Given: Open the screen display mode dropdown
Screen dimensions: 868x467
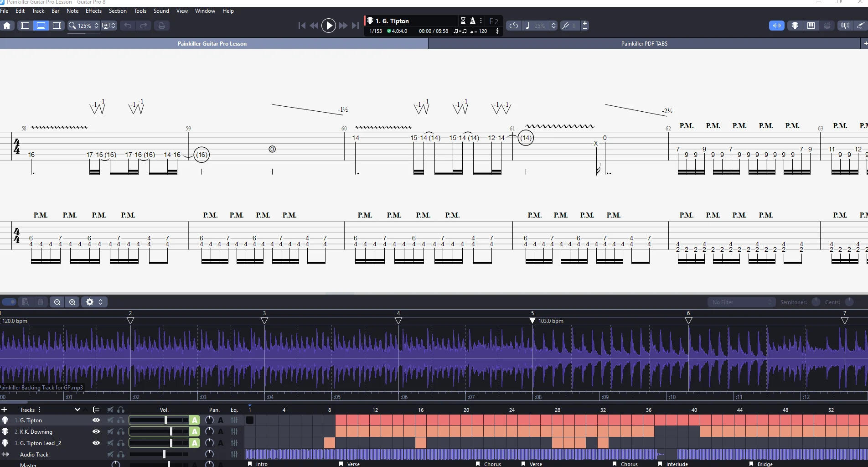Looking at the screenshot, I should coord(109,26).
